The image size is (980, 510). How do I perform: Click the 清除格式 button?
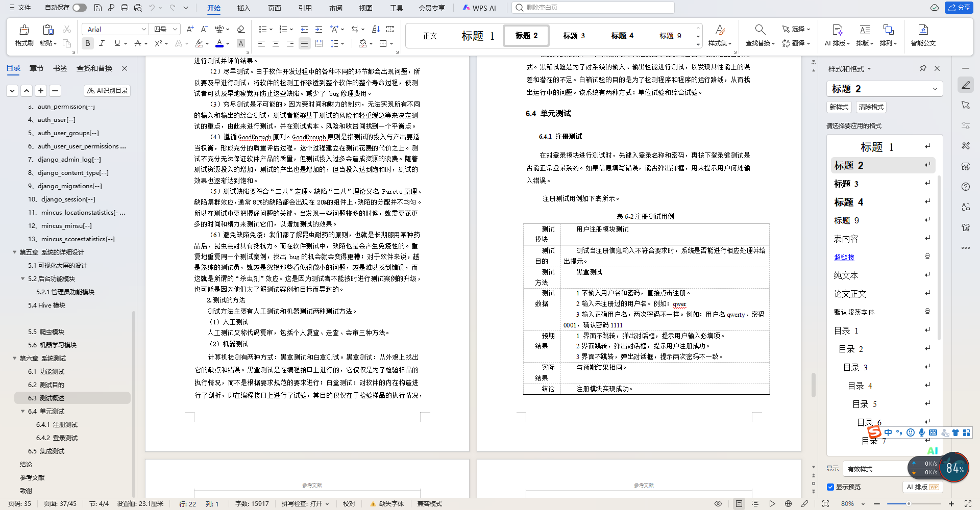871,107
